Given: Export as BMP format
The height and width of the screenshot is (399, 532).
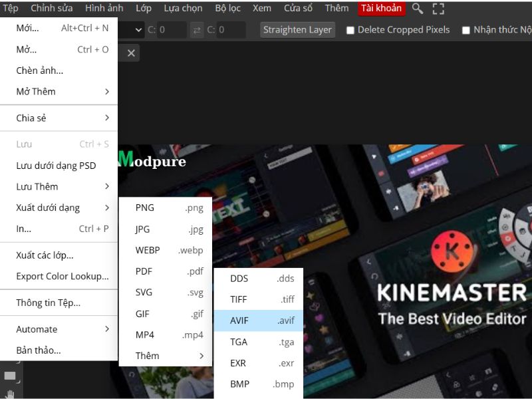Looking at the screenshot, I should 259,384.
